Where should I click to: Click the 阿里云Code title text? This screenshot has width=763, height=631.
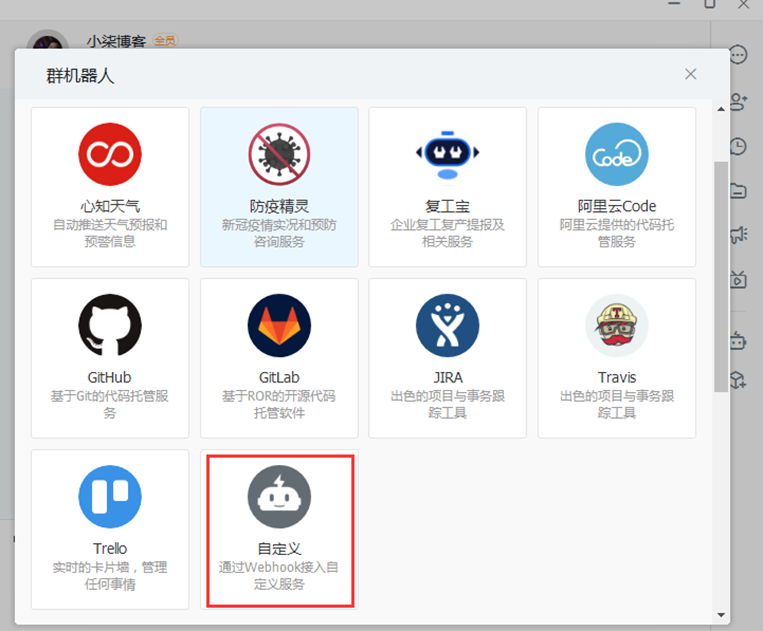pos(617,206)
